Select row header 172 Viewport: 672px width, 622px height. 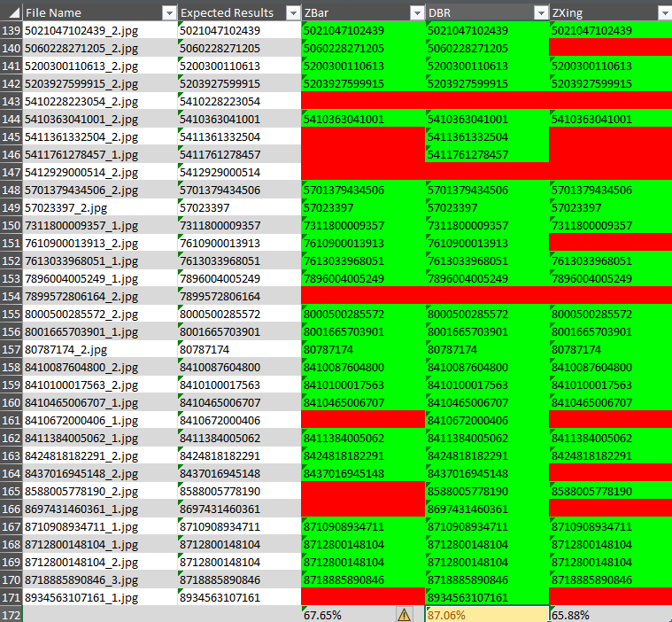pos(11,614)
